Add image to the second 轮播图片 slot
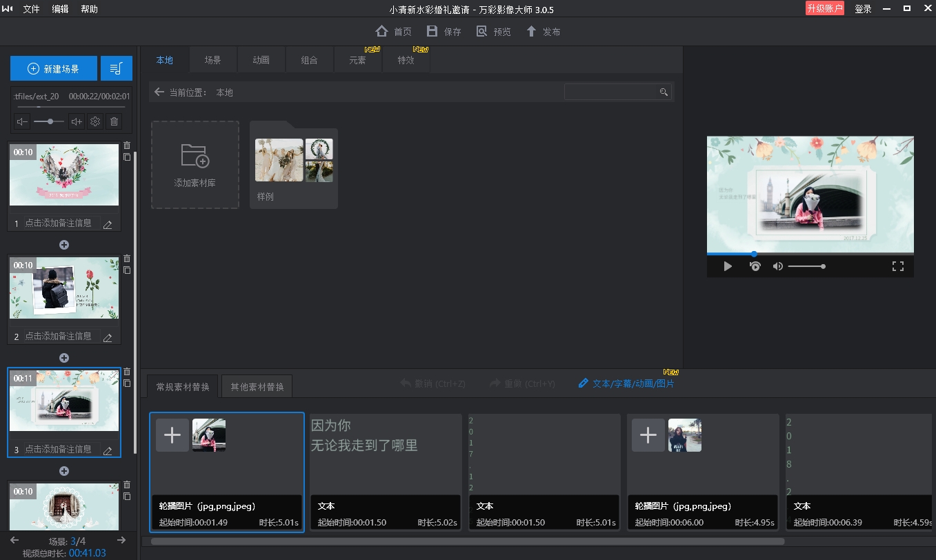Image resolution: width=936 pixels, height=560 pixels. [x=648, y=435]
